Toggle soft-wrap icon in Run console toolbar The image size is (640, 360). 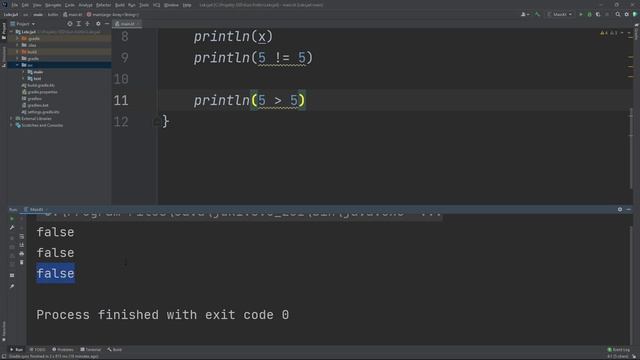pos(22,236)
